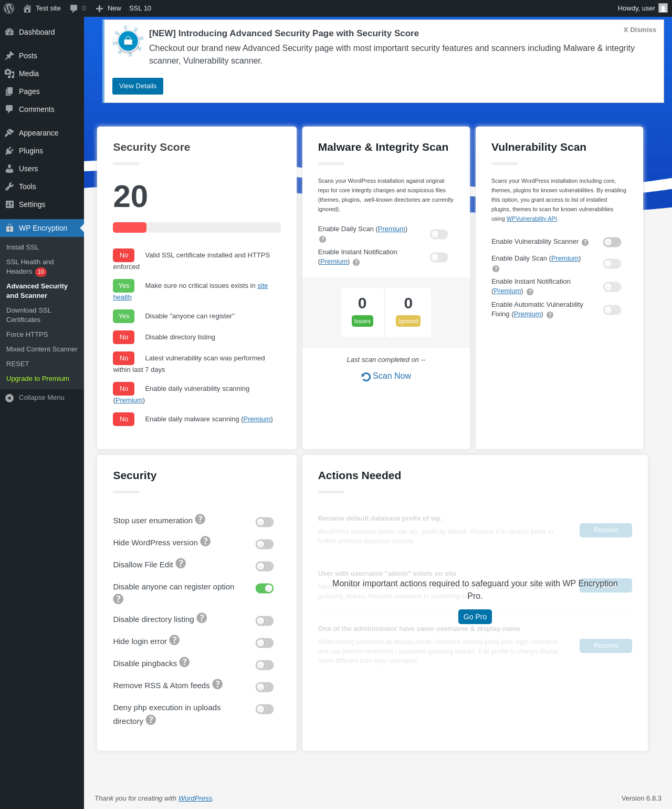Click the View Details button
This screenshot has width=672, height=809.
pos(138,86)
